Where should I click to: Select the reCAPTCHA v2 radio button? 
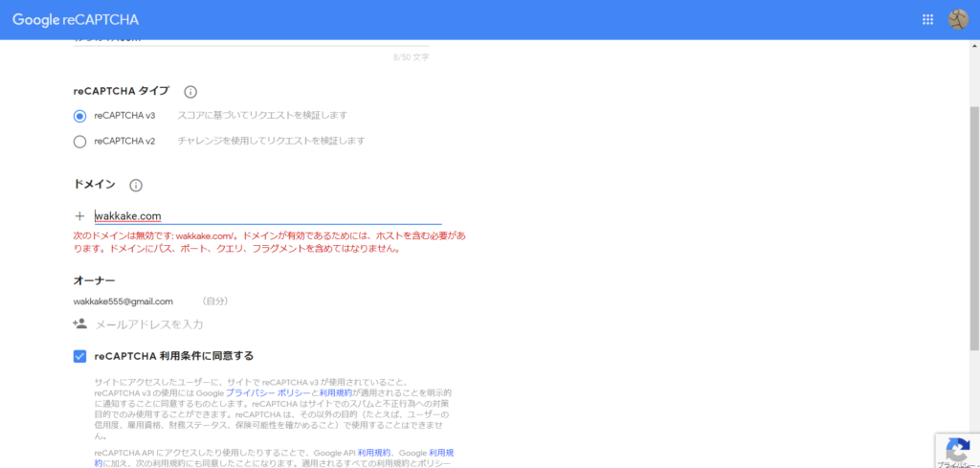pyautogui.click(x=80, y=142)
